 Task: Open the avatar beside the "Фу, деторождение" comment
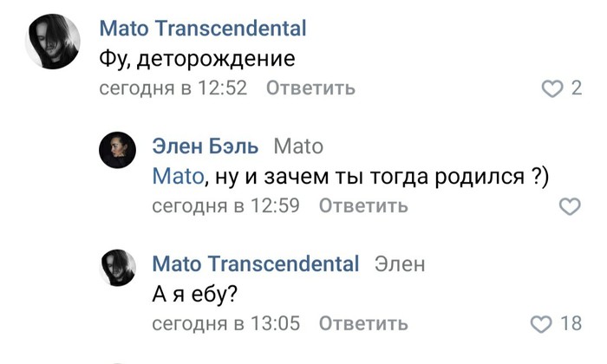tap(52, 42)
